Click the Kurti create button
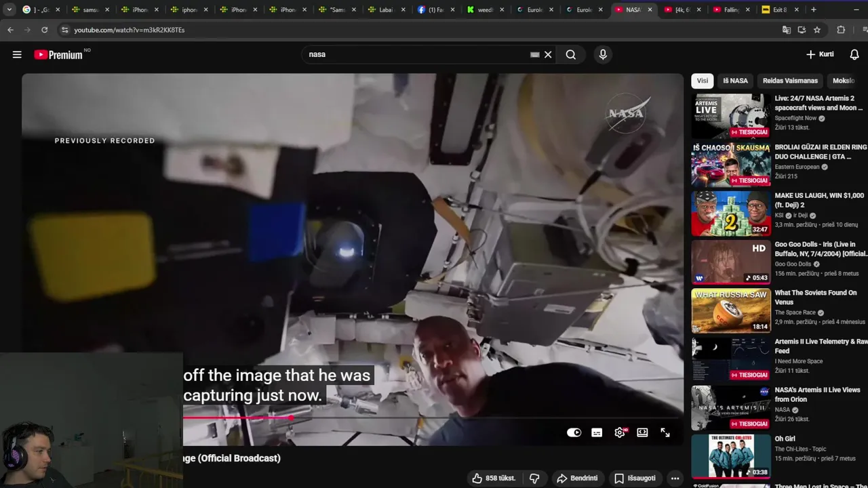This screenshot has height=488, width=868. 819,54
